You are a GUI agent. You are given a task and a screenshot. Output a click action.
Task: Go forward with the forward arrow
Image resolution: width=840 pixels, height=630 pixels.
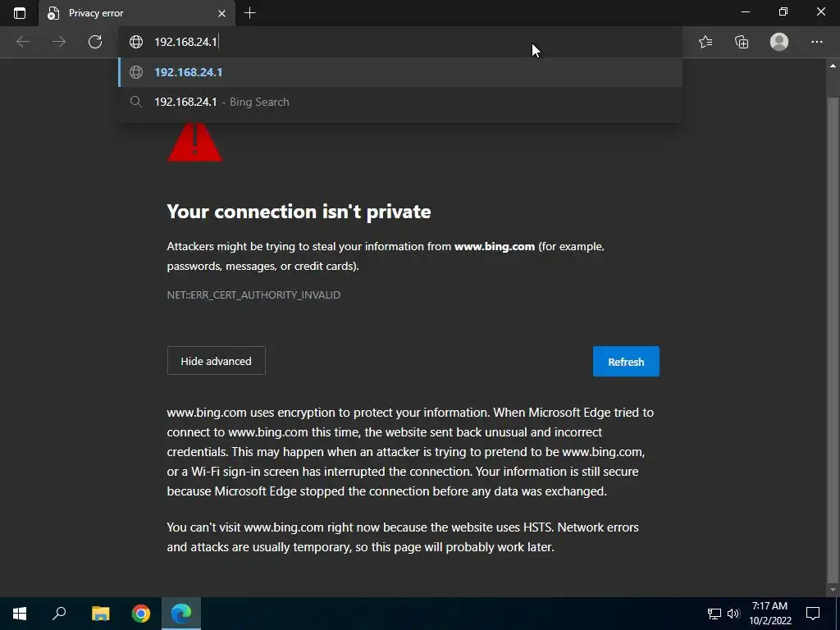[x=59, y=42]
